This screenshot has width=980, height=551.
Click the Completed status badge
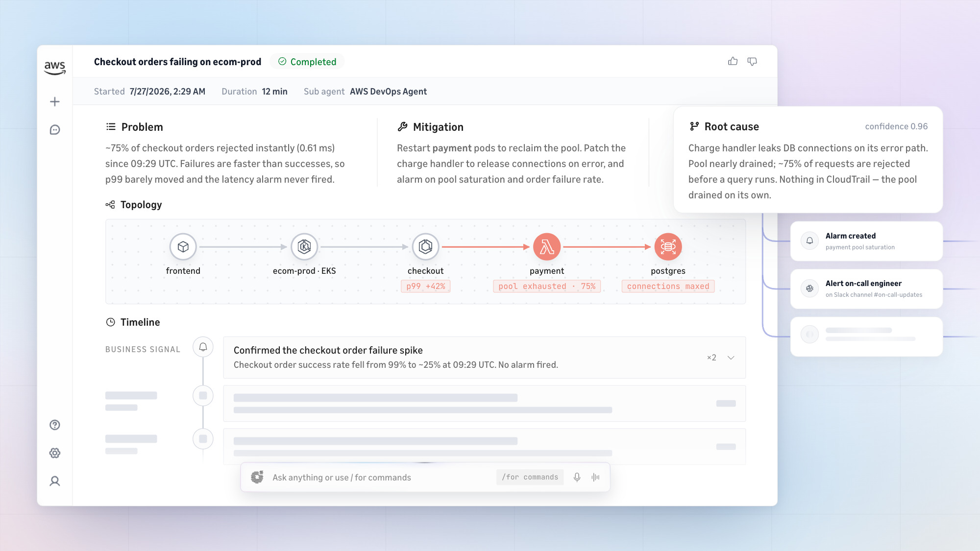coord(307,62)
